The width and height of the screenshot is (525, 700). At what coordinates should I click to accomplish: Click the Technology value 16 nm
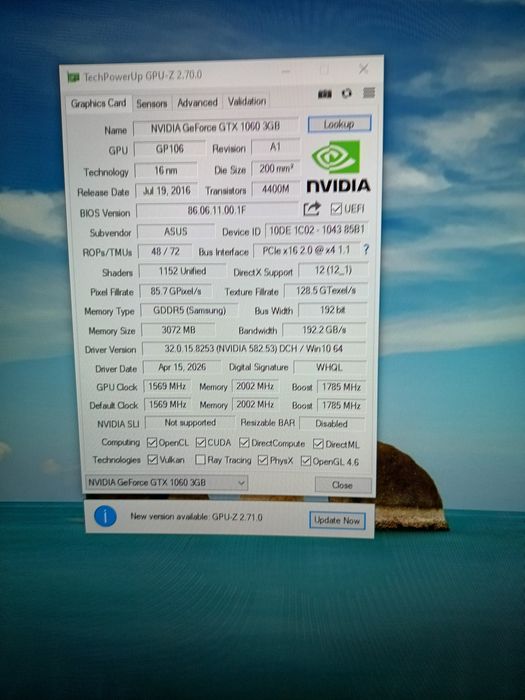click(x=166, y=170)
